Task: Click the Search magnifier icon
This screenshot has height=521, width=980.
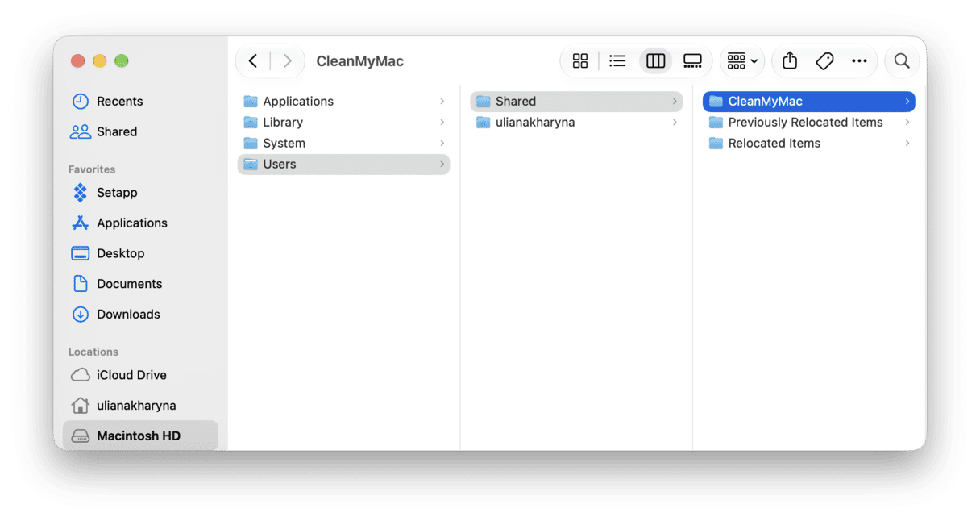Action: coord(902,61)
